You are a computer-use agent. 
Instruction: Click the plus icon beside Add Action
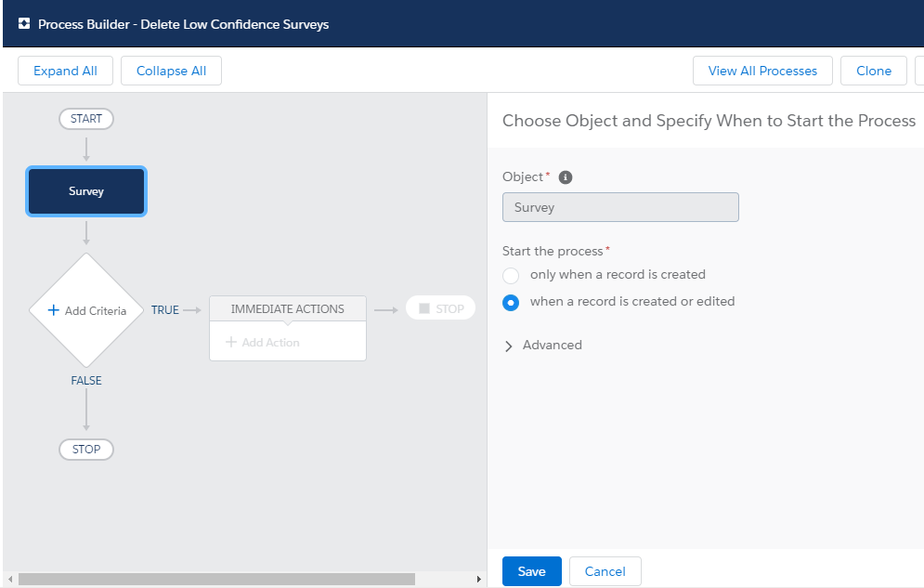[231, 343]
